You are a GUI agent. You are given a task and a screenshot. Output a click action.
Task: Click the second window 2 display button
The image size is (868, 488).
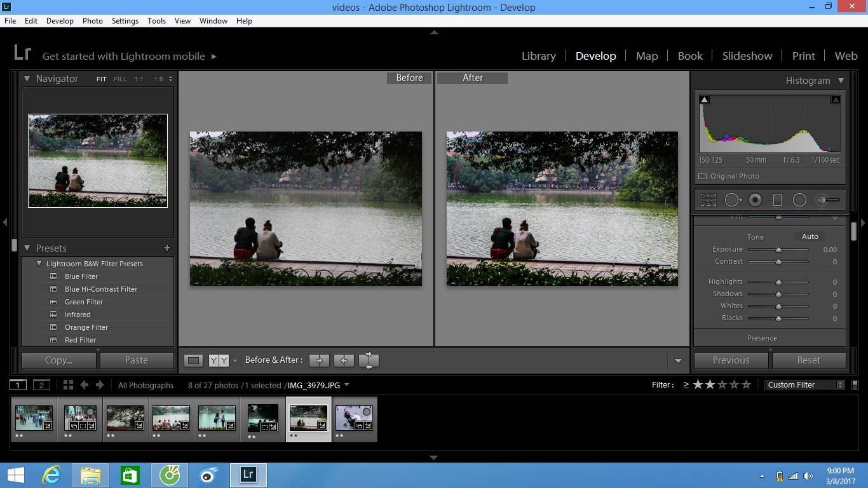41,384
